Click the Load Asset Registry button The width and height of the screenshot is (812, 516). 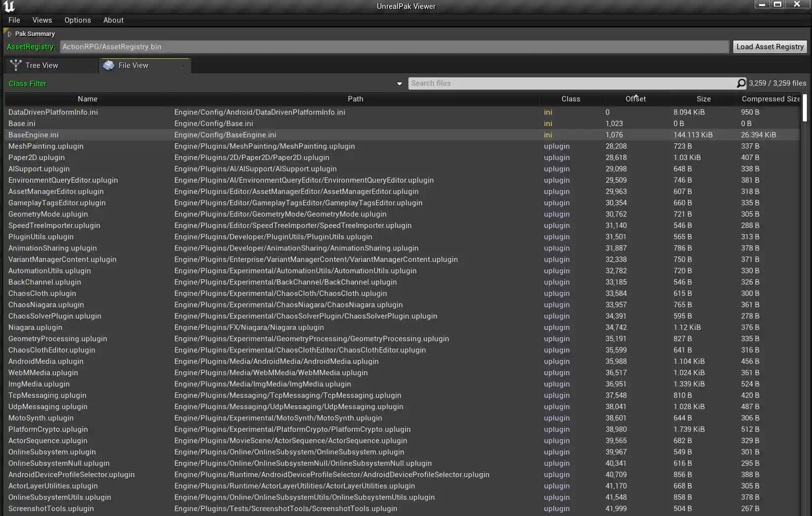click(x=770, y=46)
